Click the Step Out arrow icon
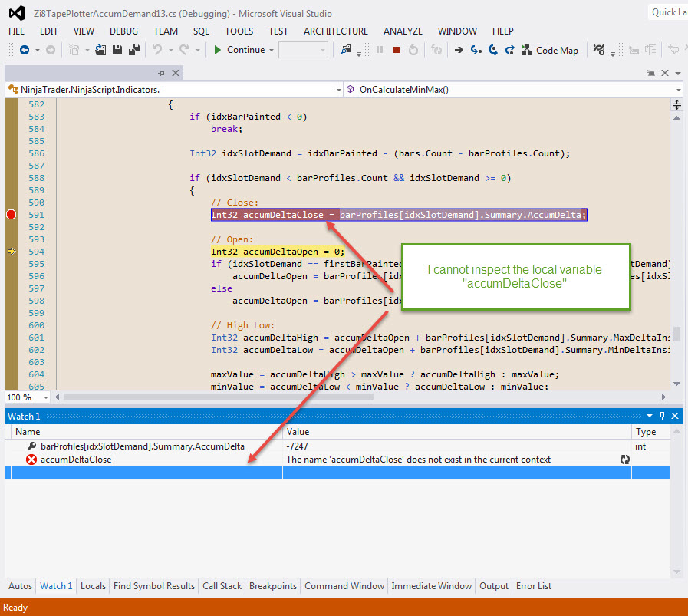Image resolution: width=688 pixels, height=616 pixels. 509,50
